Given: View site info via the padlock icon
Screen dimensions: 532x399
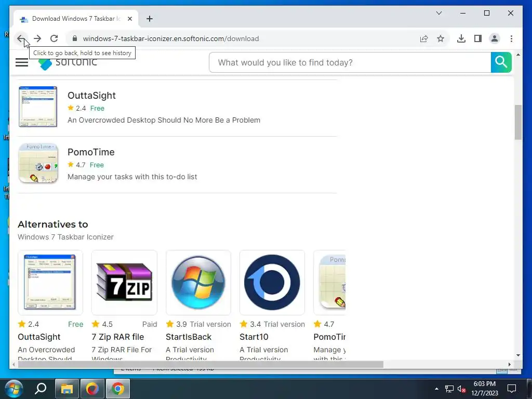Looking at the screenshot, I should coord(75,38).
